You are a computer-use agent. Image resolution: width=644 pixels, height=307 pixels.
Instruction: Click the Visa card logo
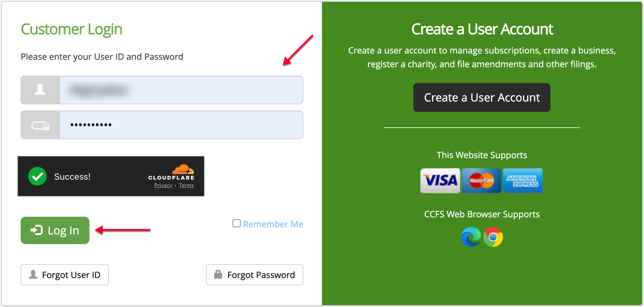pos(440,181)
